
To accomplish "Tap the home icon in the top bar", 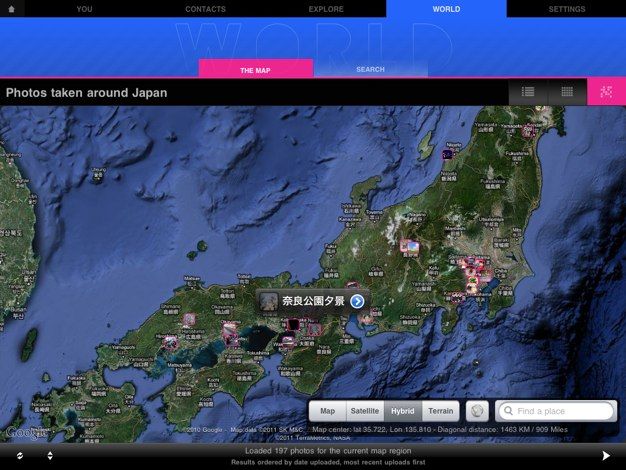I will pos(12,9).
